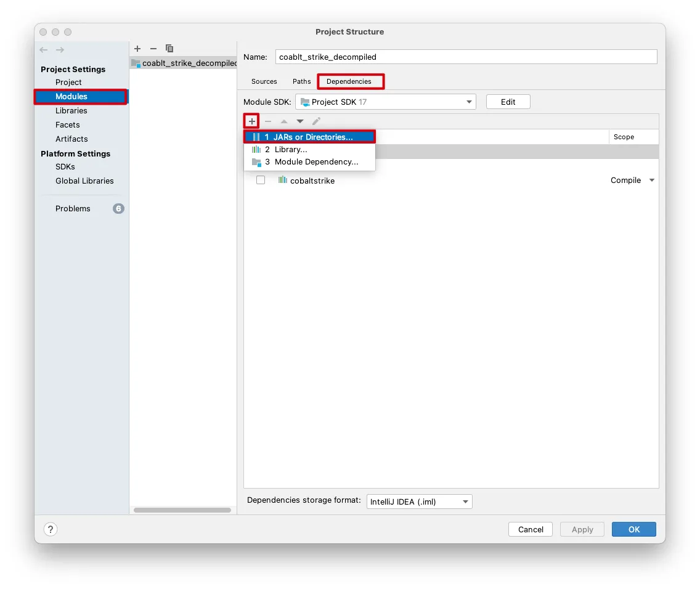700x589 pixels.
Task: Click the copy module icon
Action: click(x=169, y=49)
